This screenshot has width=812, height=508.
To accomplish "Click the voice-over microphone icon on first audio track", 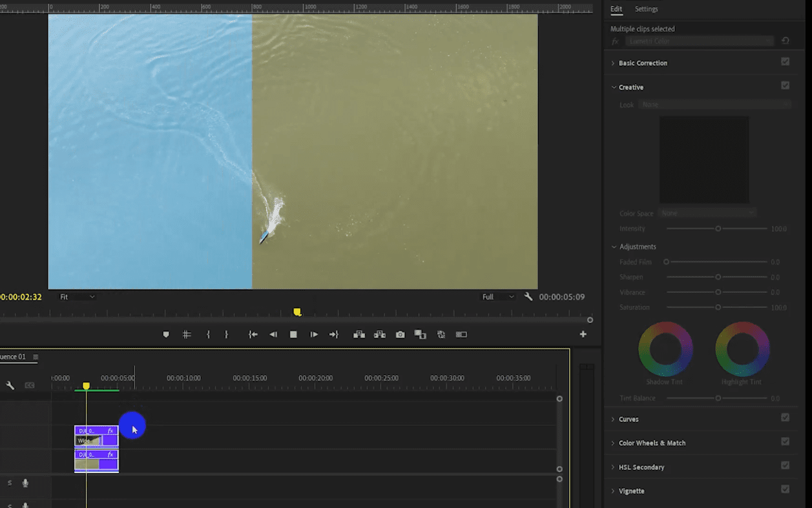I will pos(26,483).
